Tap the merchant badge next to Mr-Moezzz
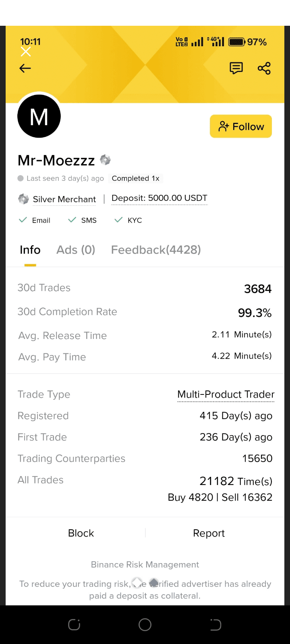 [105, 160]
